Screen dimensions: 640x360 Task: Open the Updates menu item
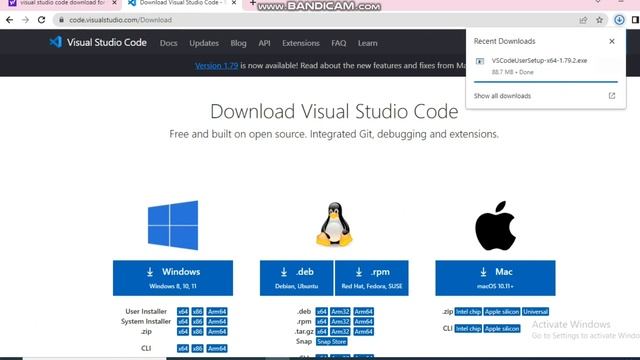(204, 43)
